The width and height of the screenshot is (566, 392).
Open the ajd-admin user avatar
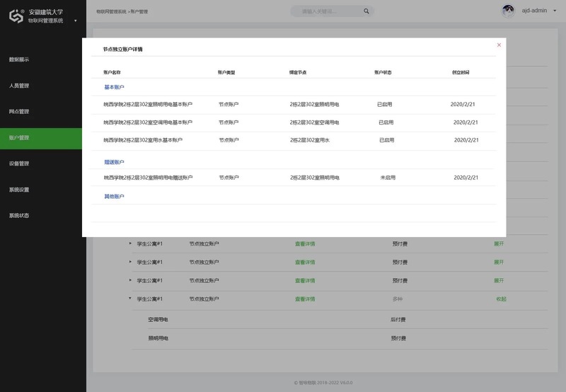click(x=508, y=11)
